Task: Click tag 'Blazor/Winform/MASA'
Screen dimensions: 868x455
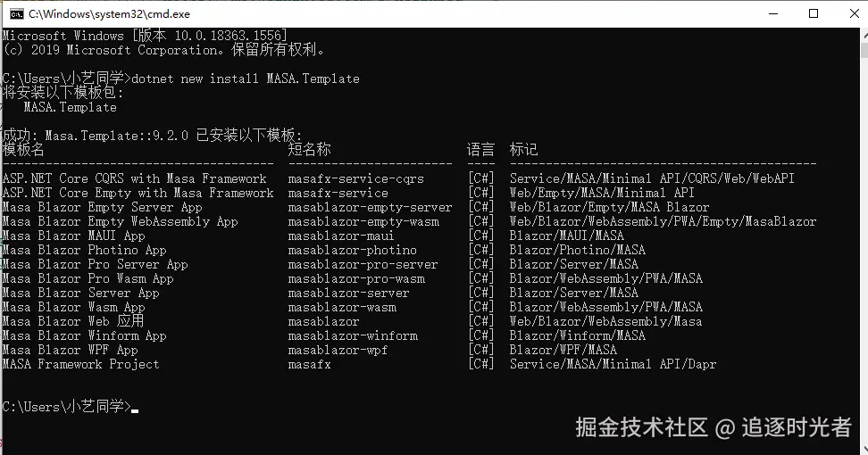Action: point(578,336)
